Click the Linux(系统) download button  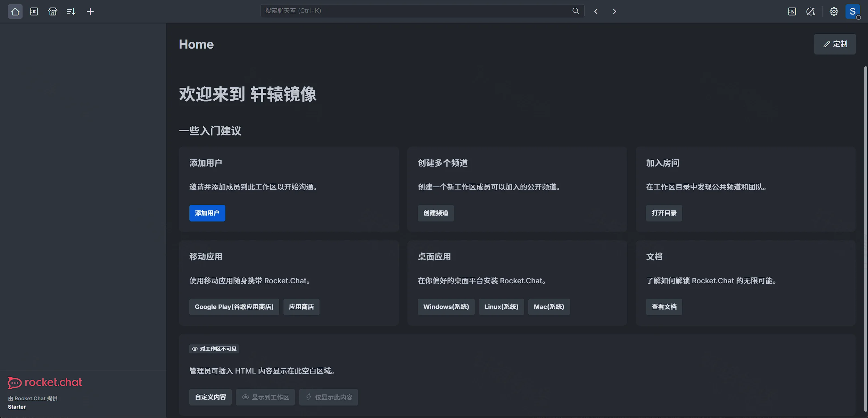pyautogui.click(x=501, y=307)
